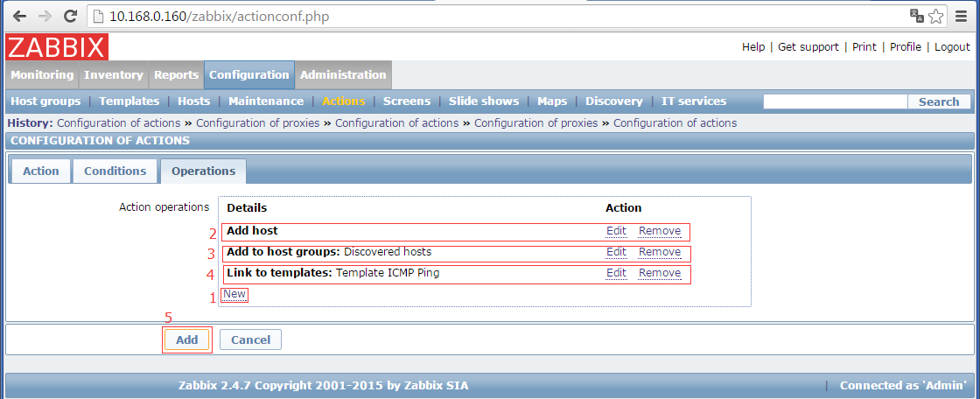
Task: Click New to add an operation
Action: point(234,294)
